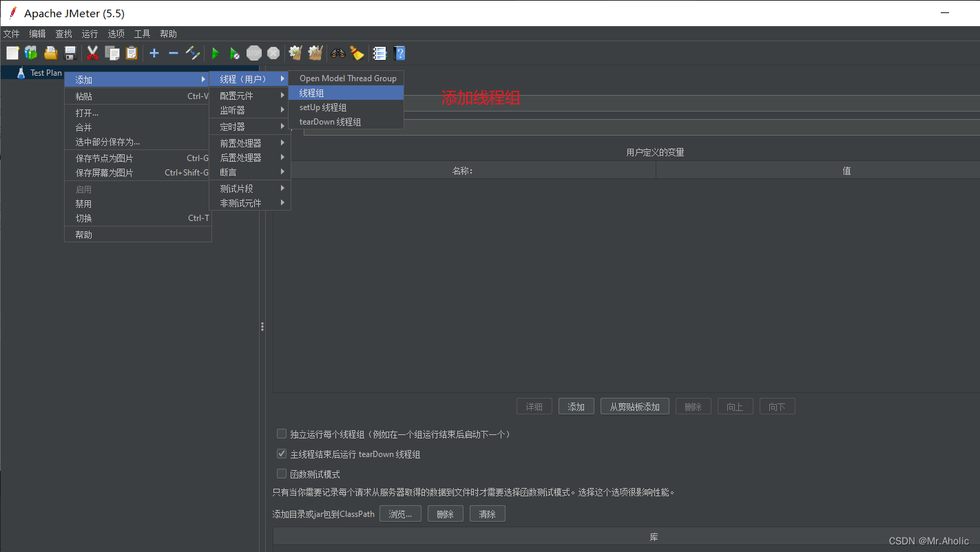The height and width of the screenshot is (552, 980).
Task: Select the Test Plan flask node
Action: click(x=39, y=72)
